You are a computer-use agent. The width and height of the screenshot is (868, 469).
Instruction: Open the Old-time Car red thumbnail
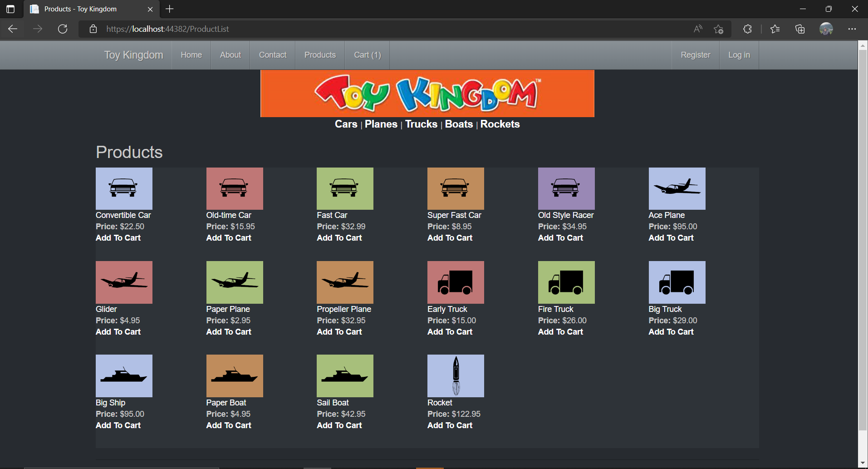click(235, 188)
